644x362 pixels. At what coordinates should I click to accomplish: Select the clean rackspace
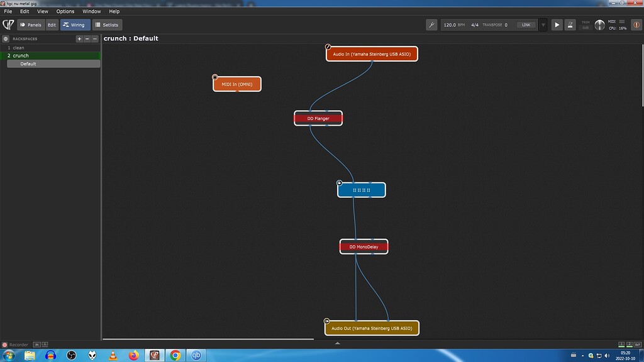tap(19, 48)
